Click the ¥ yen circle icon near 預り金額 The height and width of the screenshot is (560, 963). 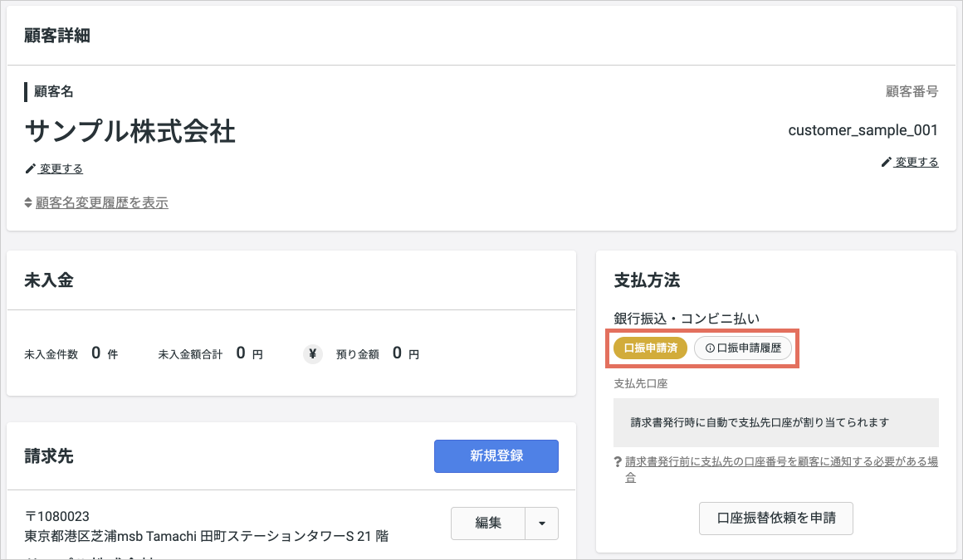pyautogui.click(x=312, y=353)
